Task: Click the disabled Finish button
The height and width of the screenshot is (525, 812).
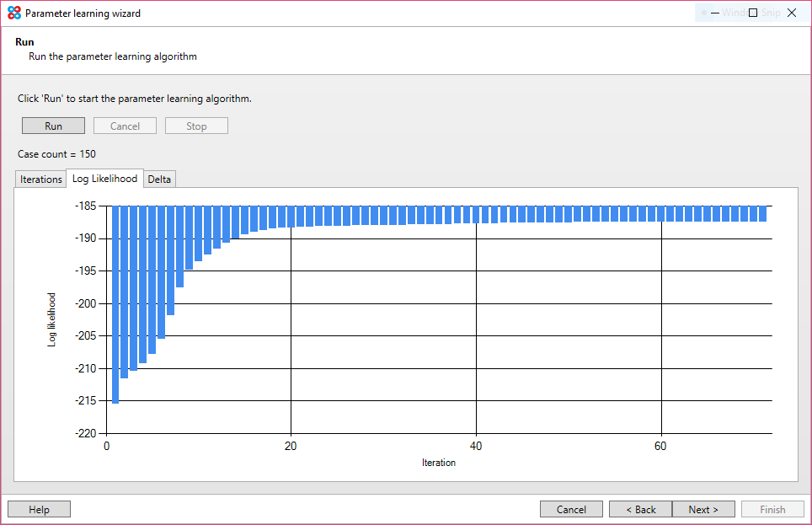Action: pyautogui.click(x=772, y=508)
